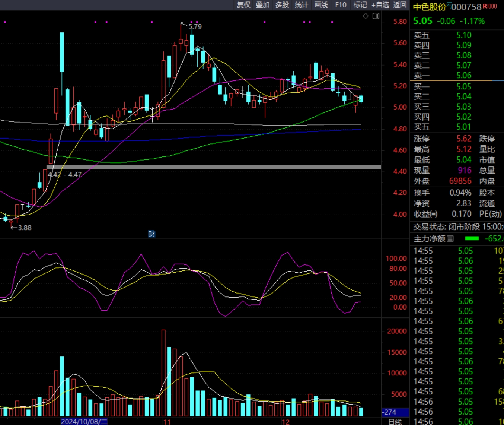Image resolution: width=504 pixels, height=425 pixels.
Task: Click the 返回 back button
Action: [400, 5]
